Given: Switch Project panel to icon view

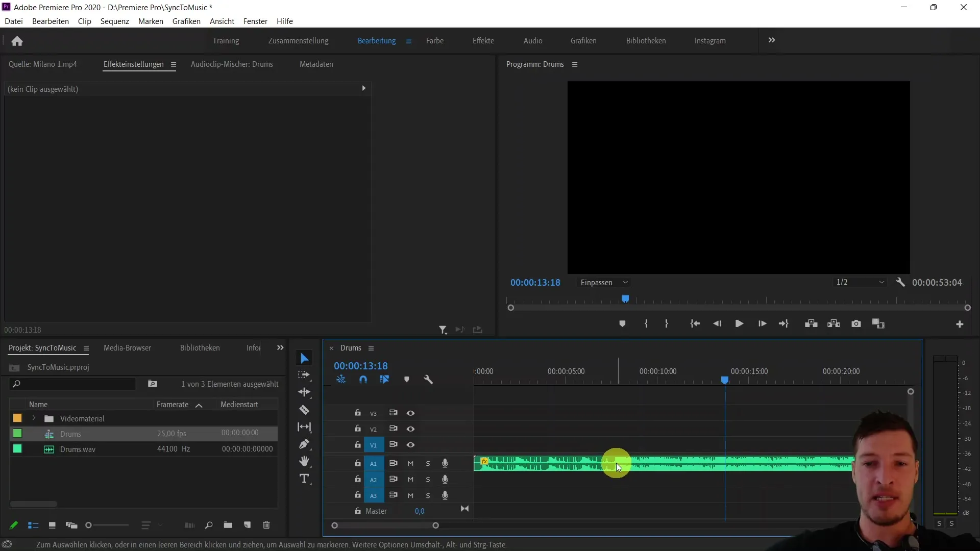Looking at the screenshot, I should [x=52, y=525].
